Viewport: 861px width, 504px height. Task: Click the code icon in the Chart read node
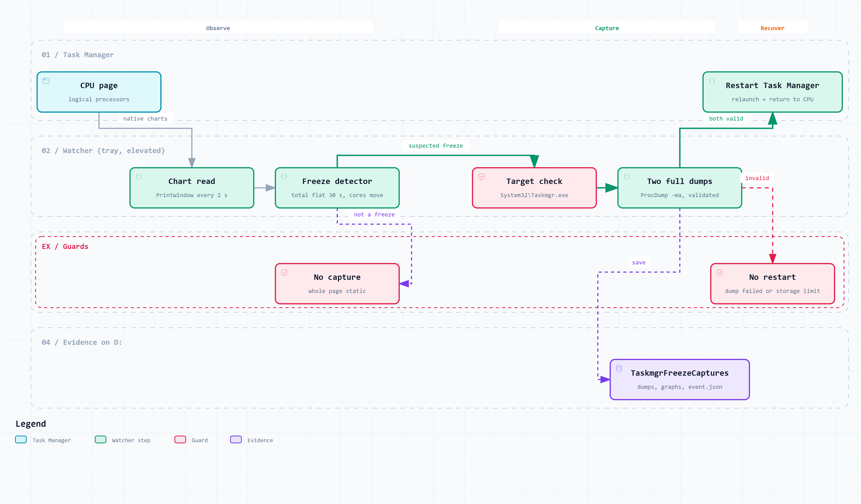tap(139, 177)
